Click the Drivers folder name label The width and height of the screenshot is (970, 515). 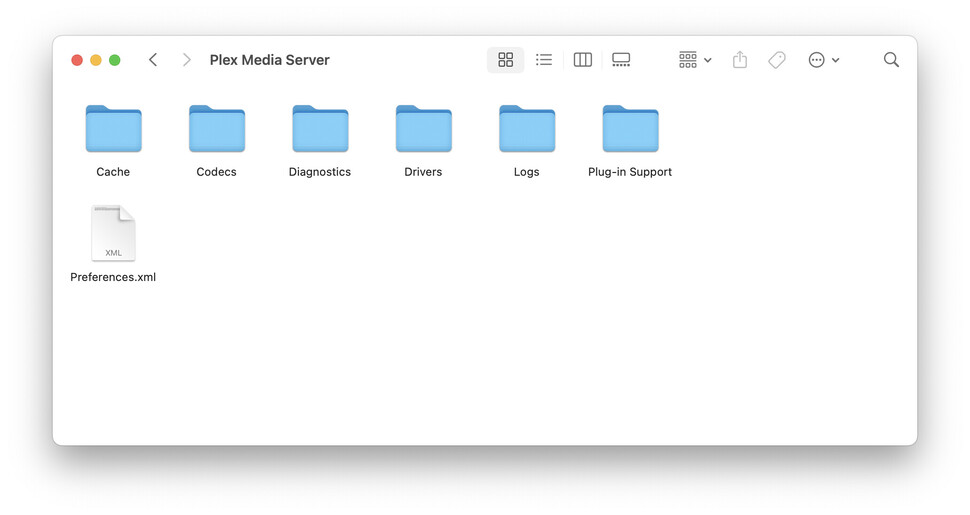click(423, 172)
